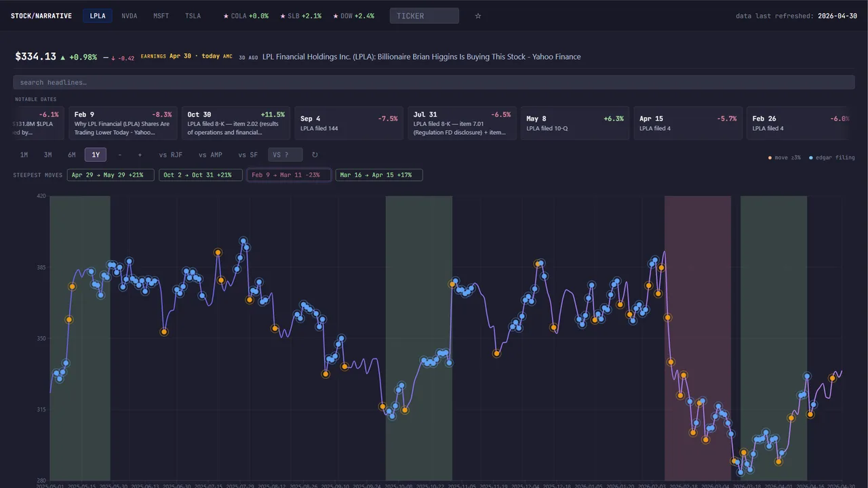Screen dimensions: 868x488
Task: Click the green shaded October rally band on chart
Action: 418,338
